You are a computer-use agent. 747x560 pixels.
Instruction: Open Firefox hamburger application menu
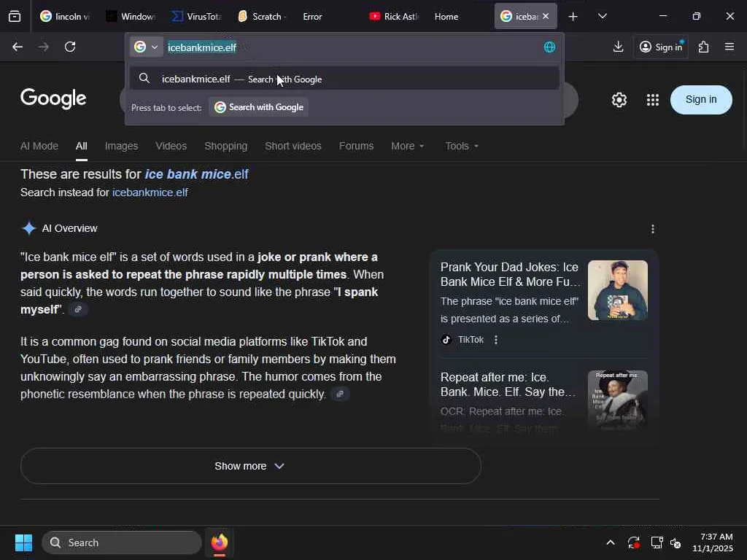[729, 47]
